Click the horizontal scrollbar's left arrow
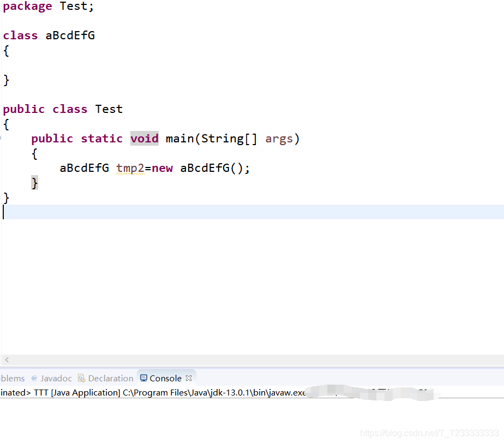The height and width of the screenshot is (443, 504). [x=7, y=360]
